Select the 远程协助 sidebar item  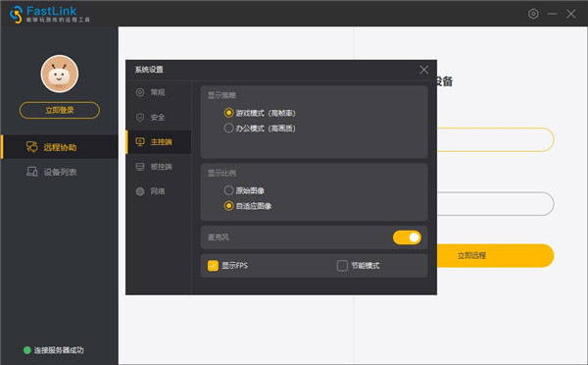coord(60,147)
